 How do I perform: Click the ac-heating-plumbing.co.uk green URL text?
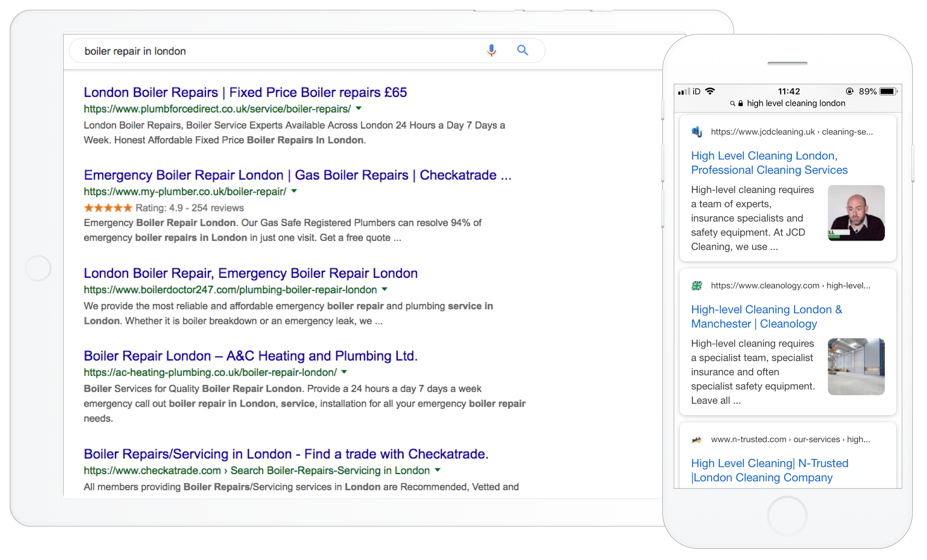pyautogui.click(x=210, y=373)
